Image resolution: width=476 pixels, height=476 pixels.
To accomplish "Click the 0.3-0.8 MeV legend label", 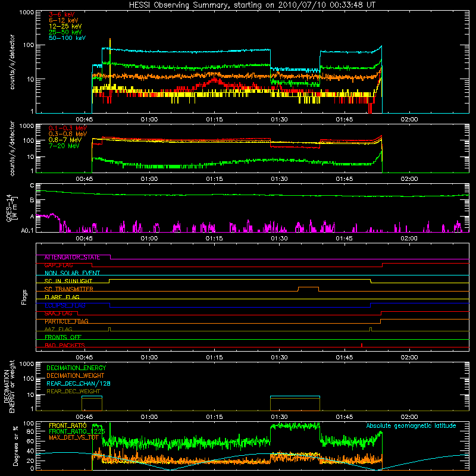I will (x=67, y=134).
